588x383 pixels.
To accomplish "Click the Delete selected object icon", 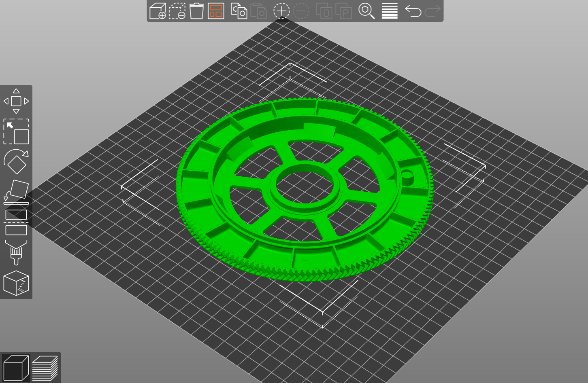I will pyautogui.click(x=177, y=11).
